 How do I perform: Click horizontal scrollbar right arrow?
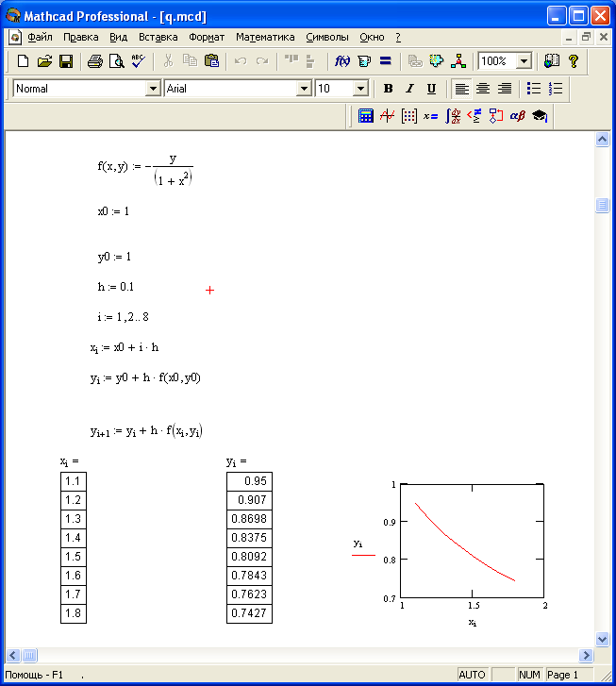point(586,655)
